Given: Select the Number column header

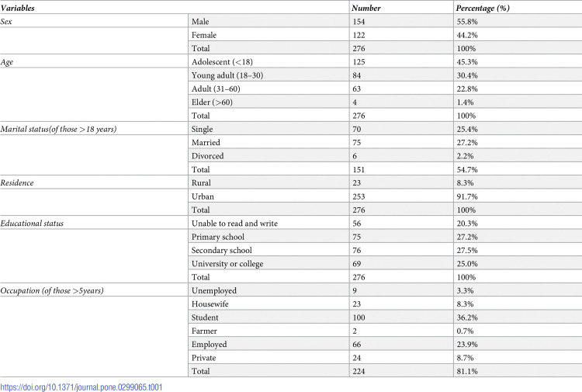Looking at the screenshot, I should click(366, 8).
